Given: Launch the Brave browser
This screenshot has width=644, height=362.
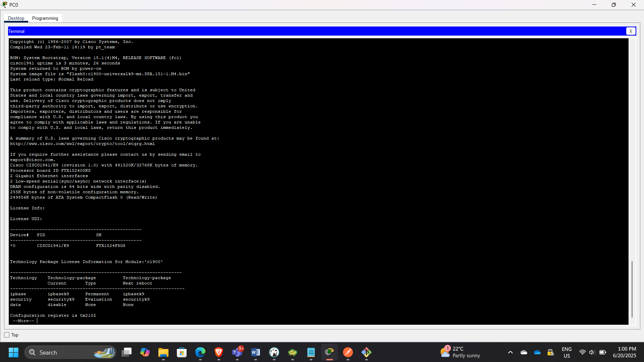Looking at the screenshot, I should (218, 352).
